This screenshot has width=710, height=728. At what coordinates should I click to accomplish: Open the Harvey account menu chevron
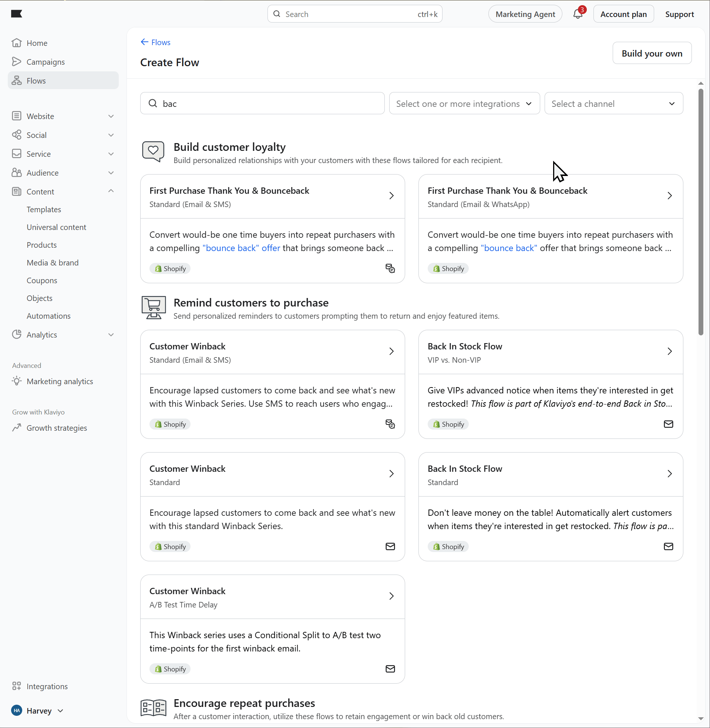pos(60,711)
